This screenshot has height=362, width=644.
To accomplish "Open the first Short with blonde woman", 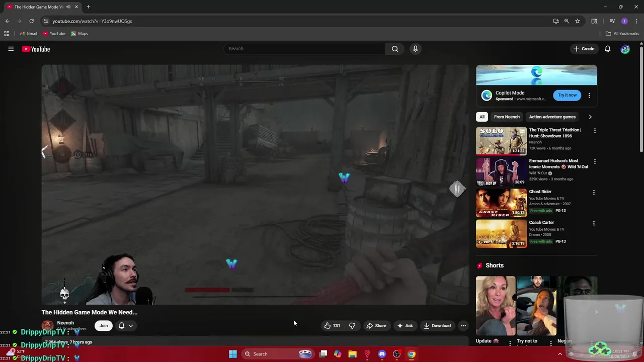I will point(496,306).
